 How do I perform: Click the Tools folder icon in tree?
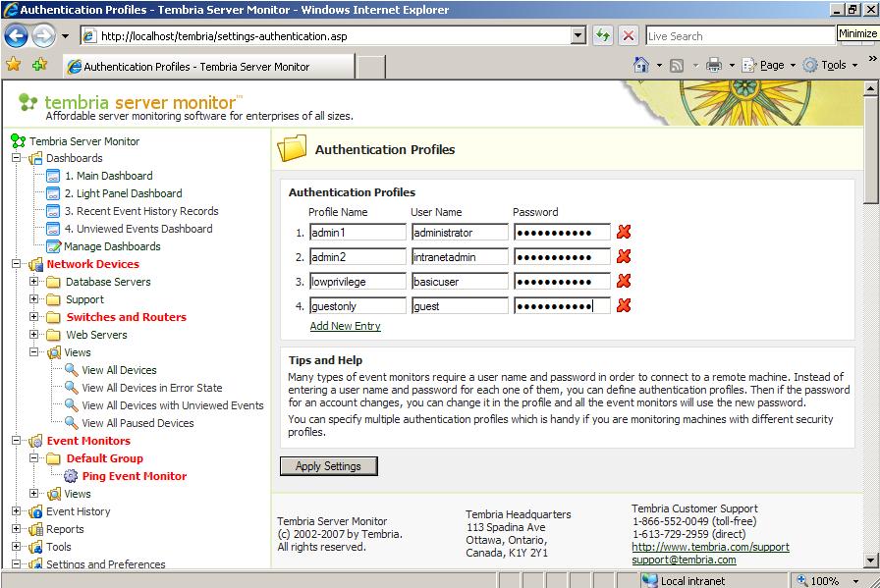(x=35, y=547)
